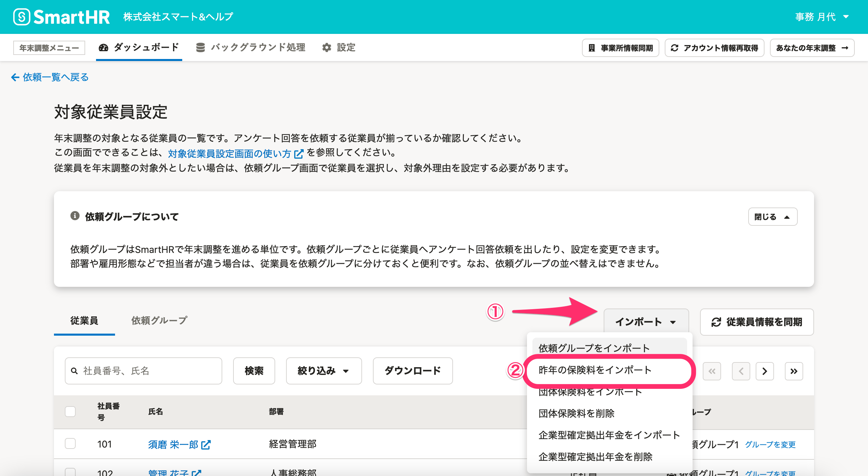
Task: Open the 絞り込み filter dropdown
Action: (324, 371)
